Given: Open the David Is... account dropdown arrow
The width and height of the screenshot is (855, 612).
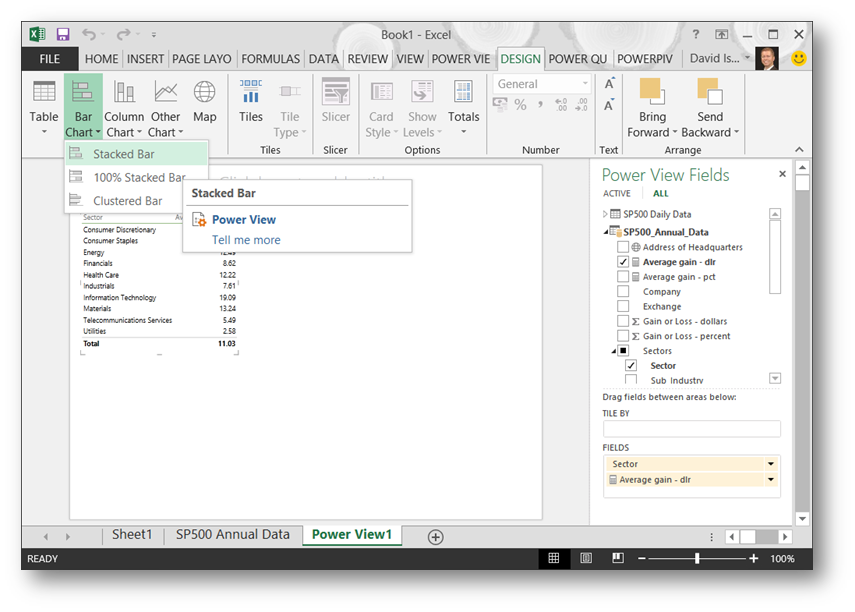Looking at the screenshot, I should (x=747, y=58).
